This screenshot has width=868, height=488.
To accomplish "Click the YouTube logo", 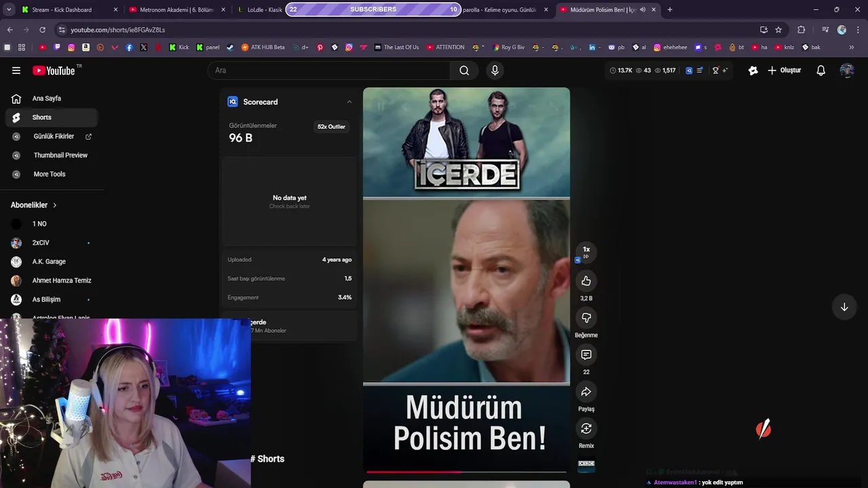I will [54, 70].
